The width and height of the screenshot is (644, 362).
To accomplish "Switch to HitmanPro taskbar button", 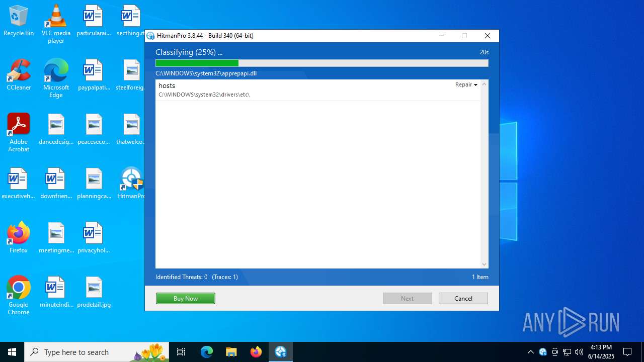I will [281, 352].
